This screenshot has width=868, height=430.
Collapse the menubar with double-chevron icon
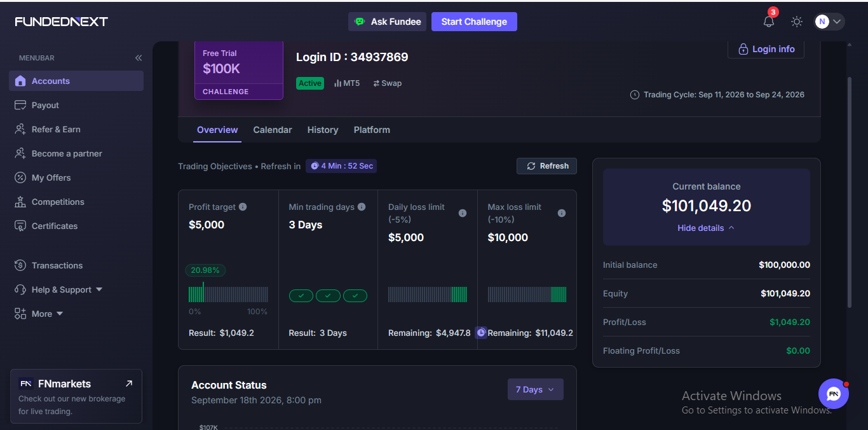point(139,58)
